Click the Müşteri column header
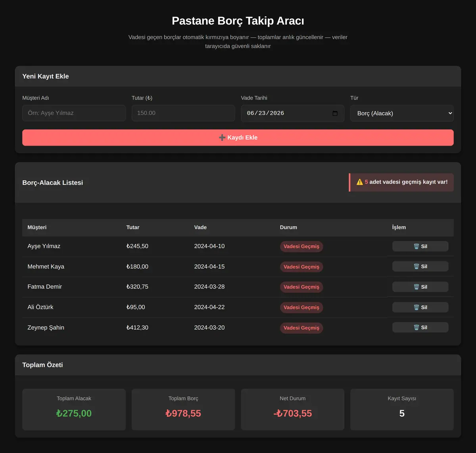The image size is (476, 453). point(37,227)
